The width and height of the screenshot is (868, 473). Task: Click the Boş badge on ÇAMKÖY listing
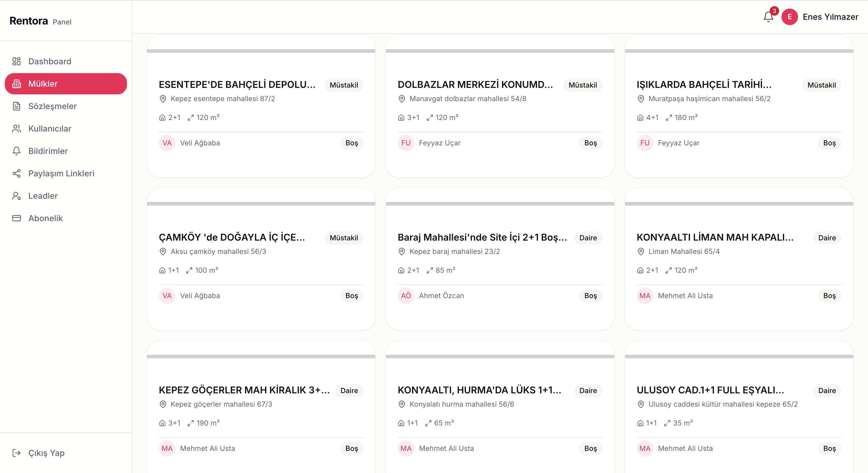click(x=351, y=295)
